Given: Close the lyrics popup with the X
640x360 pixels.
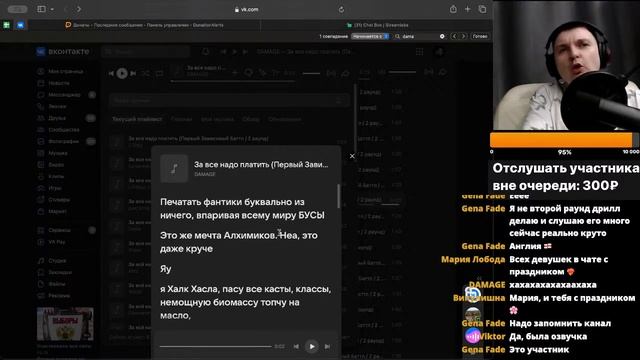Looking at the screenshot, I should point(352,156).
